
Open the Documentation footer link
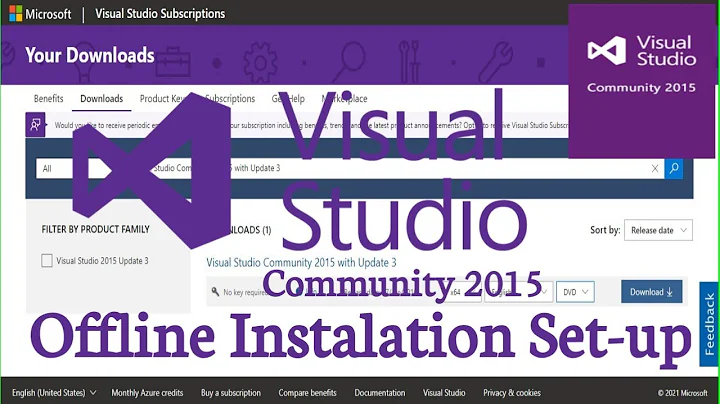click(x=380, y=393)
